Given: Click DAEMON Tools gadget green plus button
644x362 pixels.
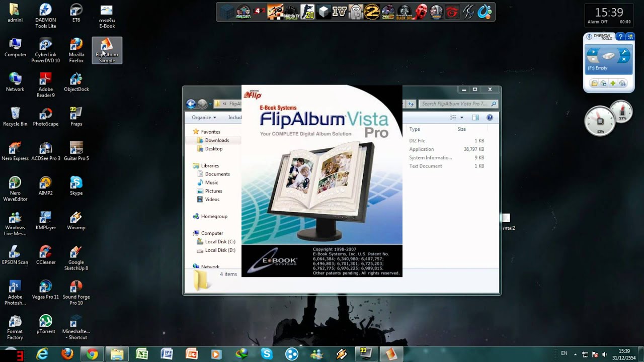Looking at the screenshot, I should [x=613, y=83].
